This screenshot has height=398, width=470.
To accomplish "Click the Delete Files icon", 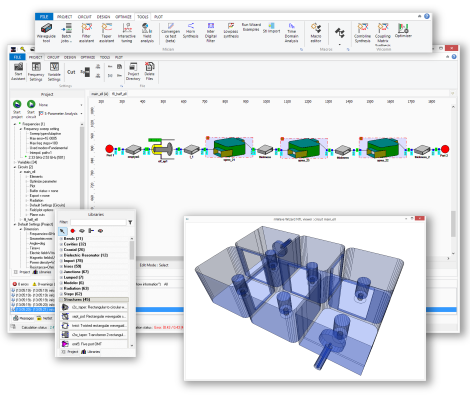I will (149, 71).
